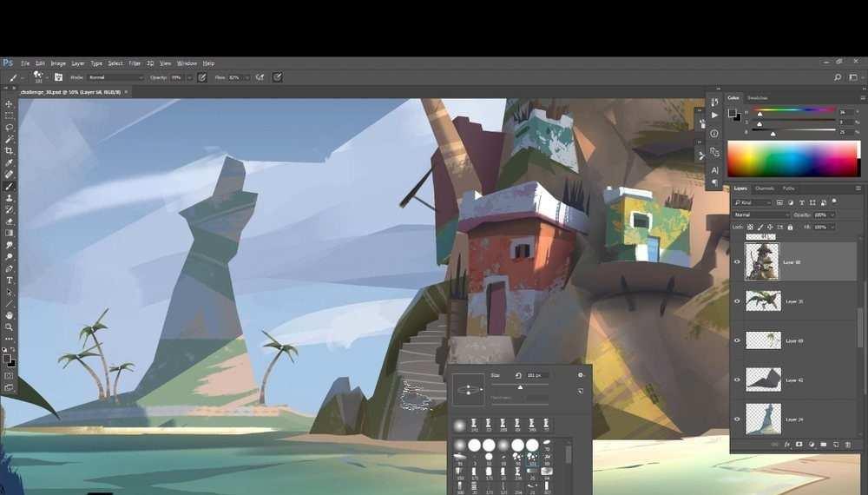Choose the Zoom tool in toolbar

[9, 327]
